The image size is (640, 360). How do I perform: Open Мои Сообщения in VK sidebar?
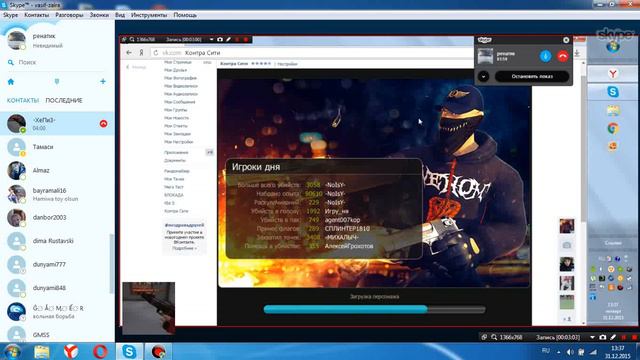(180, 102)
